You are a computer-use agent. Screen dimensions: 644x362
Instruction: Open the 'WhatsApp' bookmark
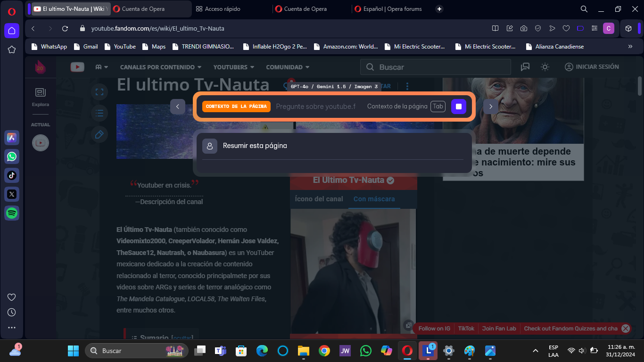49,47
